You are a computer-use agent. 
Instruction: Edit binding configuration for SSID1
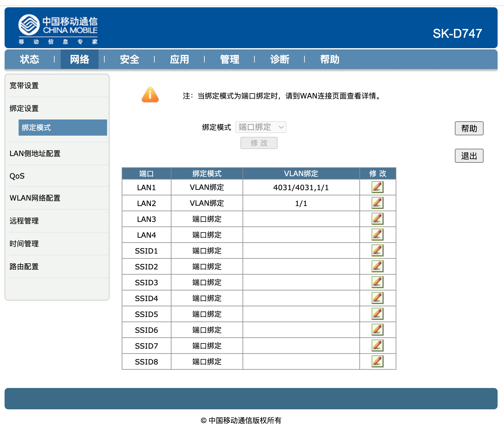pos(377,251)
